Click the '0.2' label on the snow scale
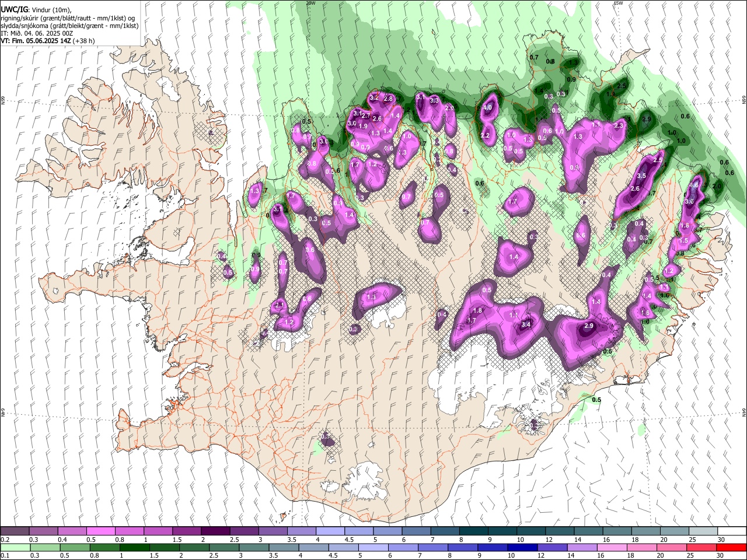Viewport: 747px width, 560px height. pyautogui.click(x=5, y=539)
